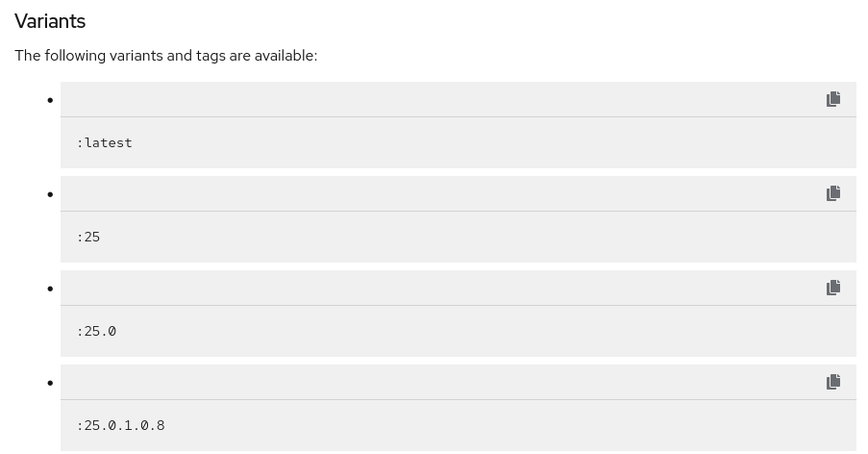
Task: Copy the :latest tag to clipboard
Action: (x=833, y=99)
